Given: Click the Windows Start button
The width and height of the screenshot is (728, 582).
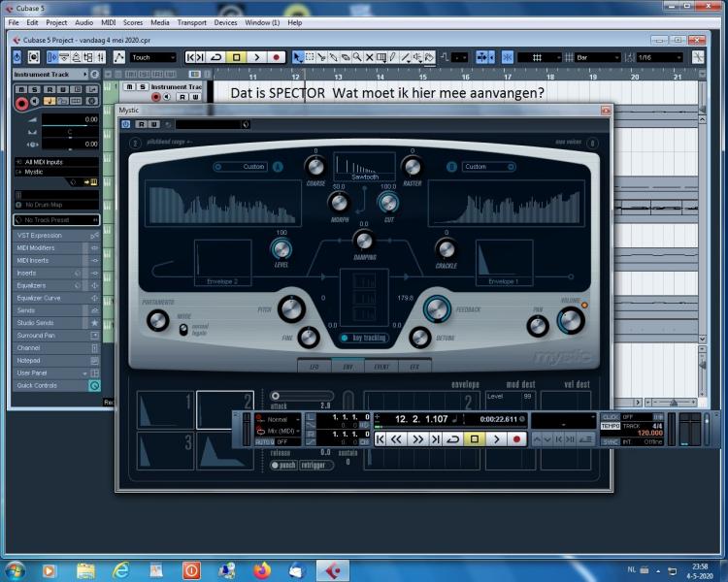Looking at the screenshot, I should coord(15,570).
